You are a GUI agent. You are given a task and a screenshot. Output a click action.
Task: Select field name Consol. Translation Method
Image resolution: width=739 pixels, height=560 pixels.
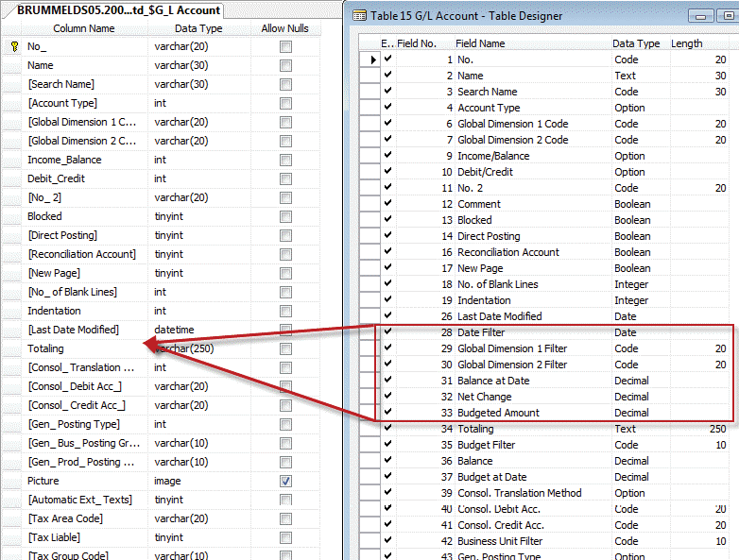(520, 493)
